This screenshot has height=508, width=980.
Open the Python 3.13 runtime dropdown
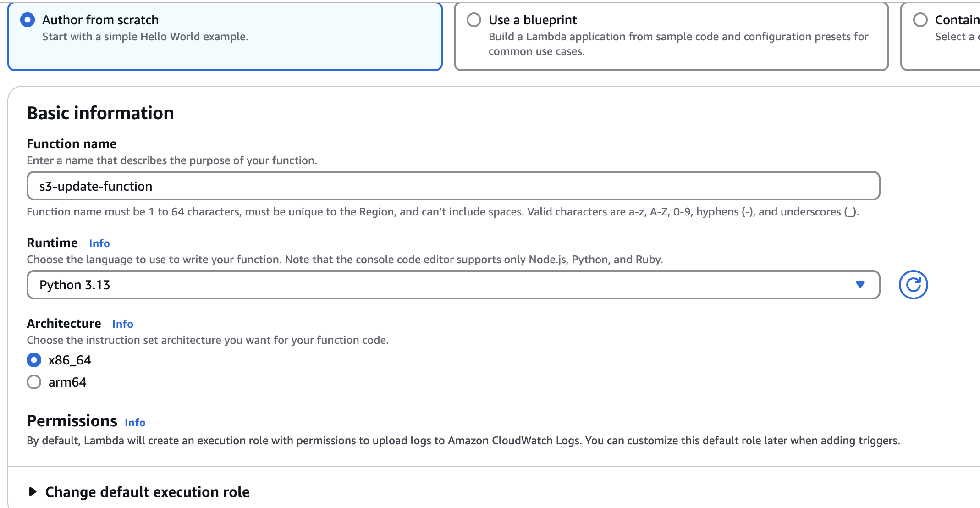point(453,285)
